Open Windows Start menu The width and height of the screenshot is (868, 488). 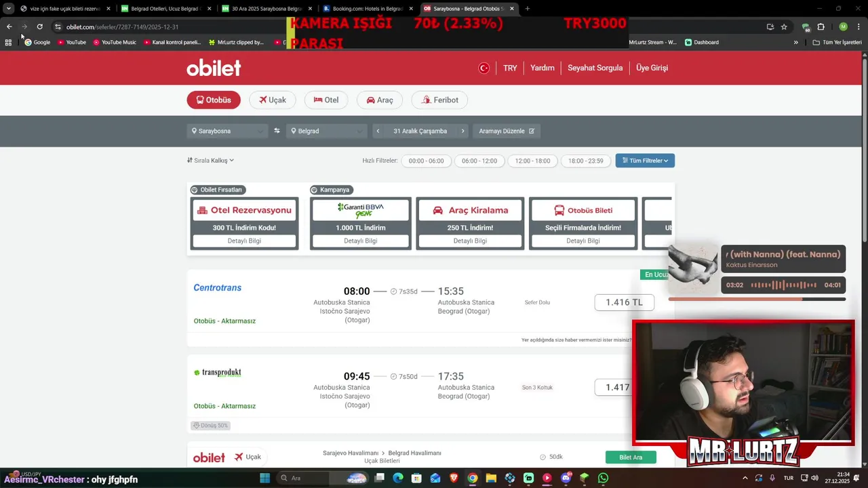click(265, 478)
